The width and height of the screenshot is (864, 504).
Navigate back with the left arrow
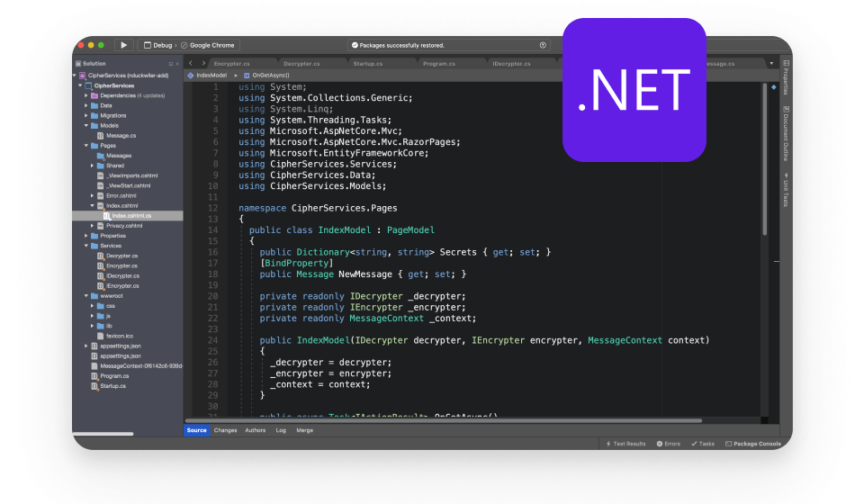point(191,64)
